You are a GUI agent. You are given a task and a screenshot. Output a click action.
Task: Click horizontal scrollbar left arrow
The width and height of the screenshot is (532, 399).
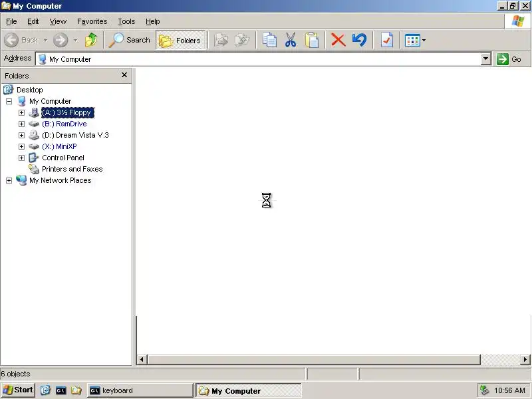142,359
